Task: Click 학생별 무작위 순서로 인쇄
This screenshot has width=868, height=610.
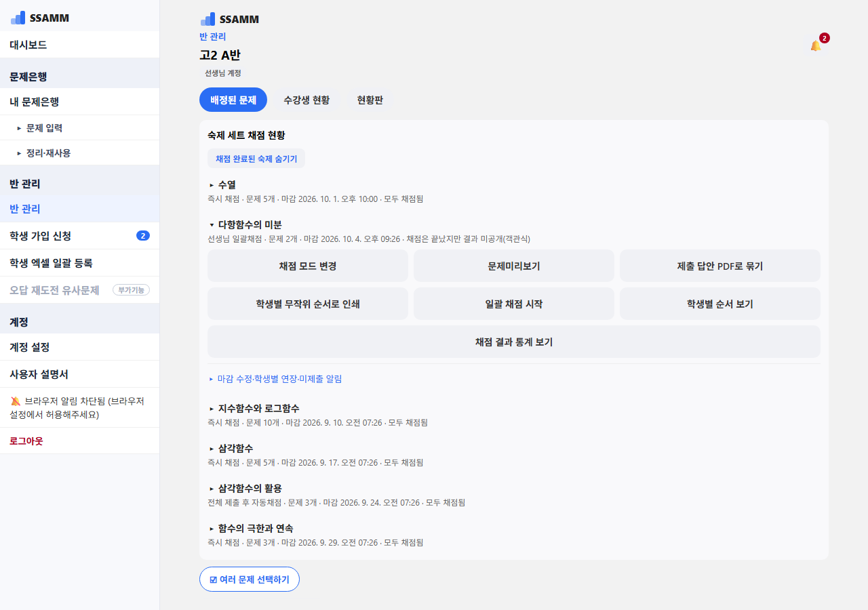Action: [x=308, y=304]
